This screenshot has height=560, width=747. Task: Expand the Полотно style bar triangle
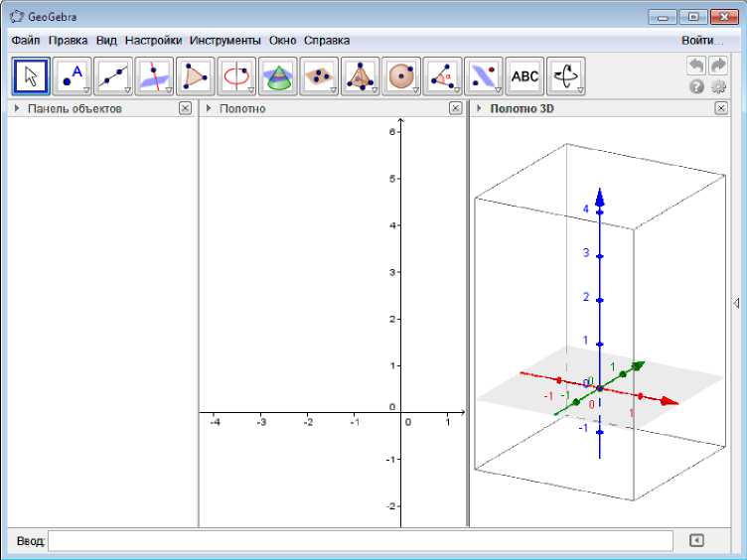click(209, 108)
